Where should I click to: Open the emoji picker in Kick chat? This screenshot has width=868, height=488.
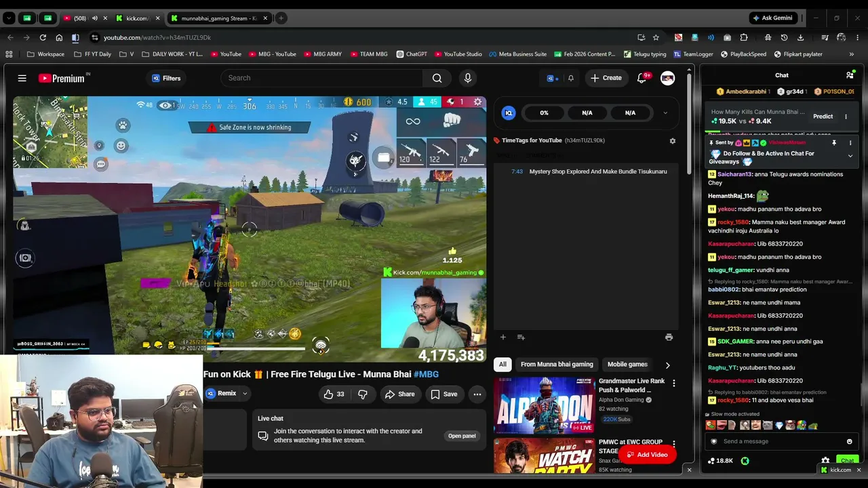pyautogui.click(x=849, y=441)
